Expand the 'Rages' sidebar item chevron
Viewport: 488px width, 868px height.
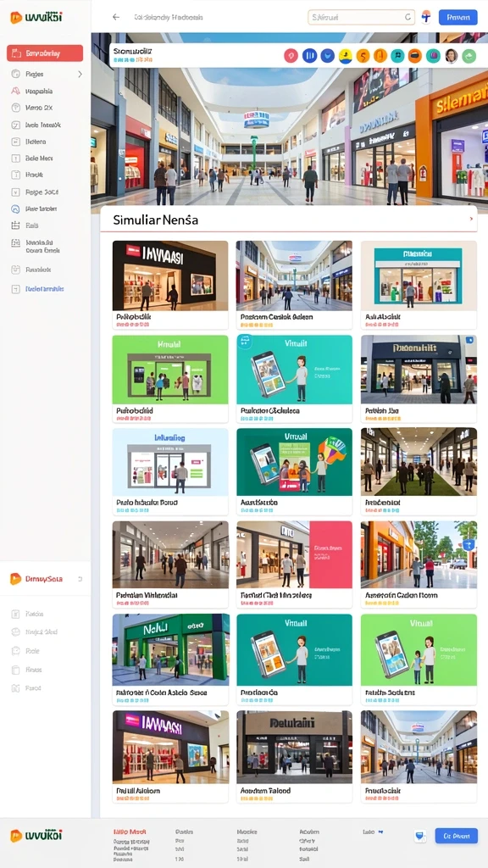point(80,74)
